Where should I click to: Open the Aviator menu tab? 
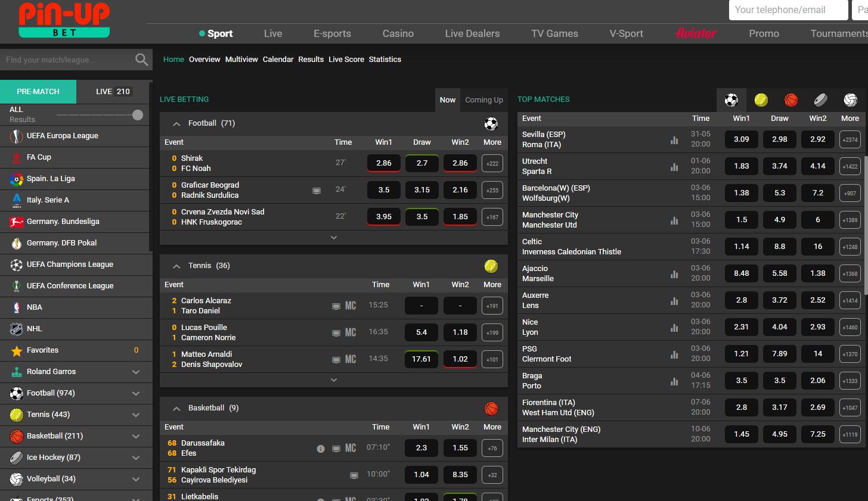[x=696, y=33]
